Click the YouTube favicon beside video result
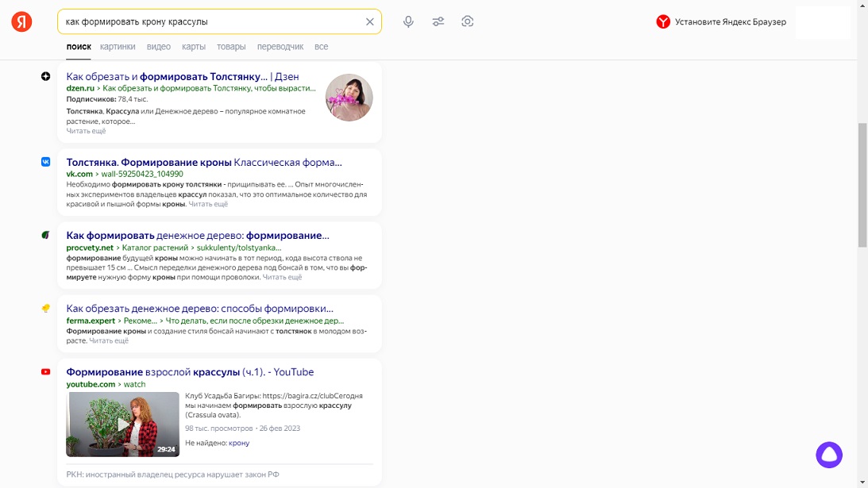The height and width of the screenshot is (488, 868). tap(46, 372)
